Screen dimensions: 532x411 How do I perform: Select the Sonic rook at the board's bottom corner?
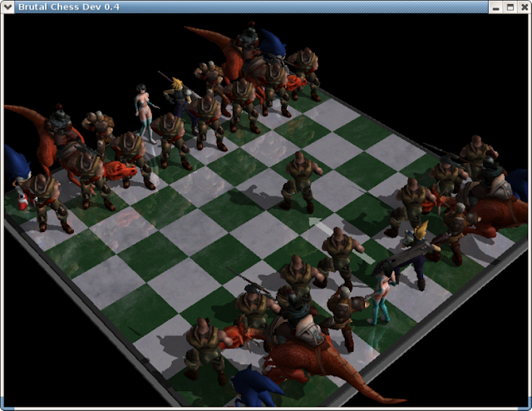coord(256,387)
